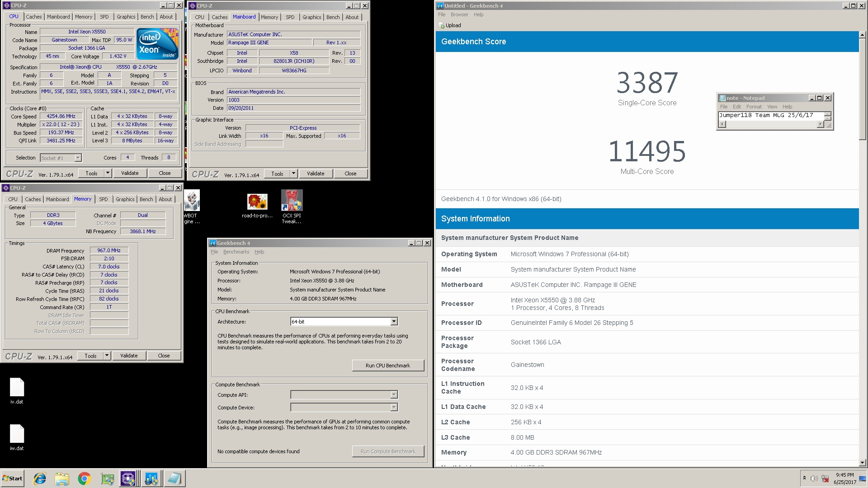Viewport: 868px width, 488px height.
Task: Click Close button in CPU-Z CPU window
Action: pyautogui.click(x=165, y=173)
